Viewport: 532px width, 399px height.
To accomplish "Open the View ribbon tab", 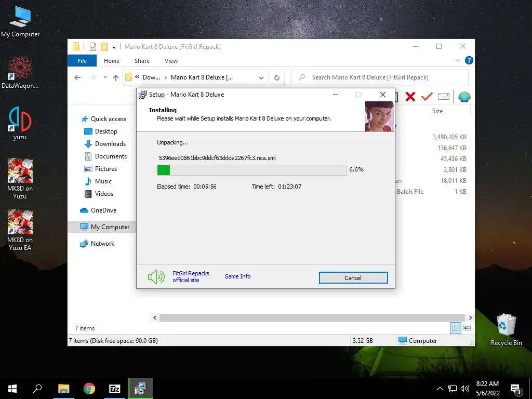I will tap(171, 61).
